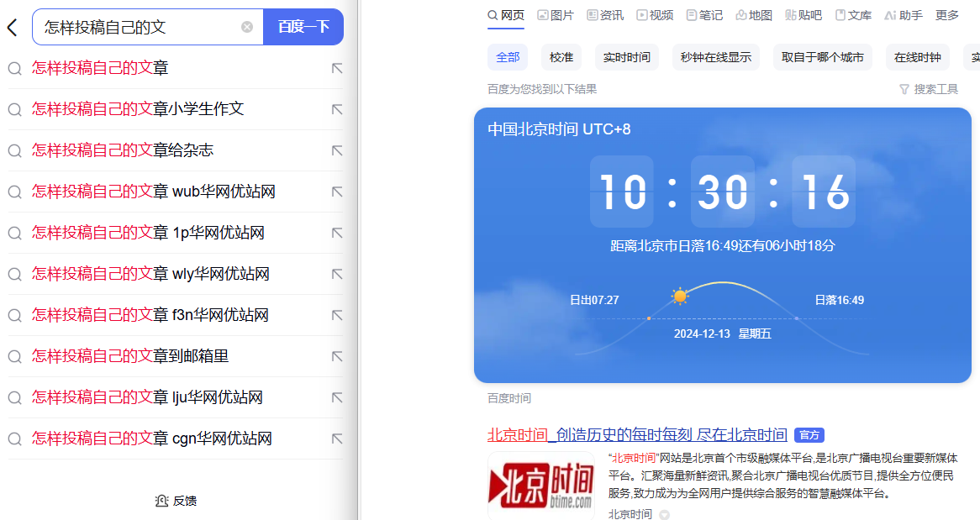Click the search icon beside 给杂志 suggestion

14,150
